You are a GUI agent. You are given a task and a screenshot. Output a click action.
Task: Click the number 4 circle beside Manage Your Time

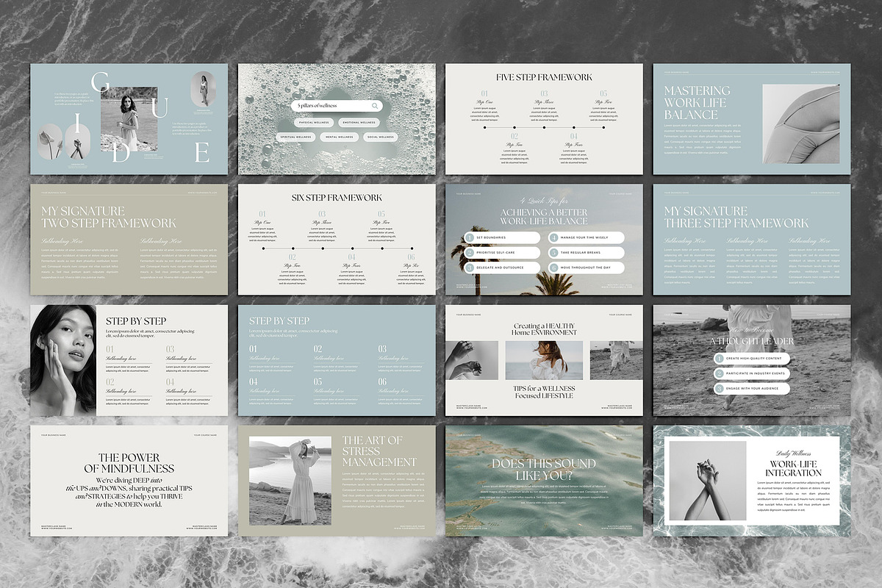(553, 238)
